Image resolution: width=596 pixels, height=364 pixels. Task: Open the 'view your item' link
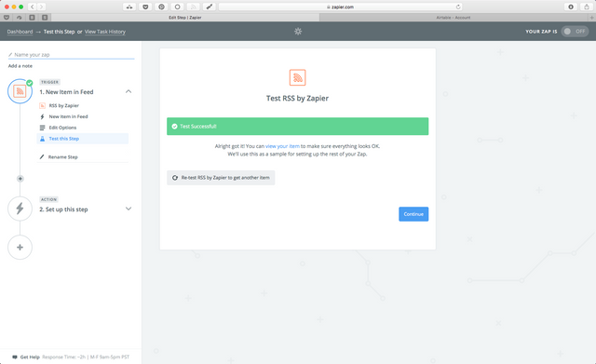coord(282,146)
